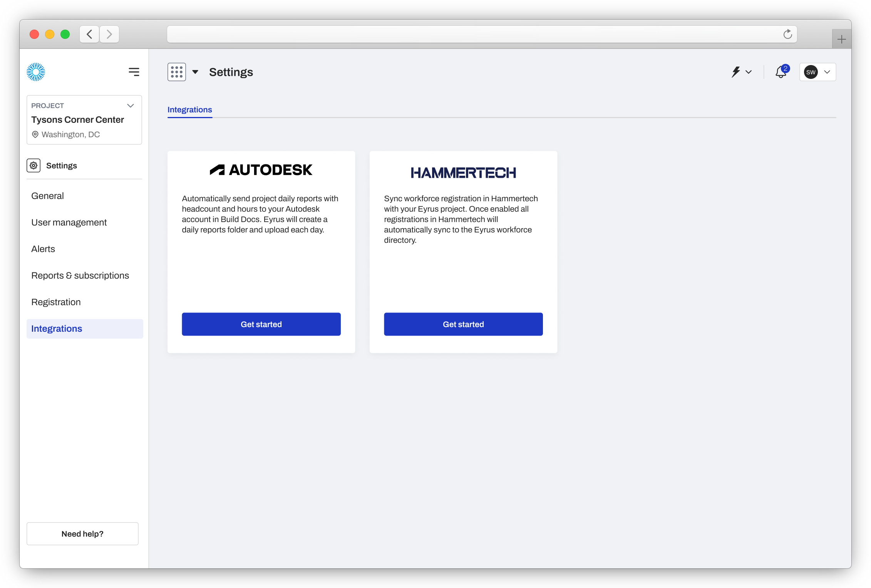Click the browser back arrow
The image size is (871, 588).
point(89,34)
